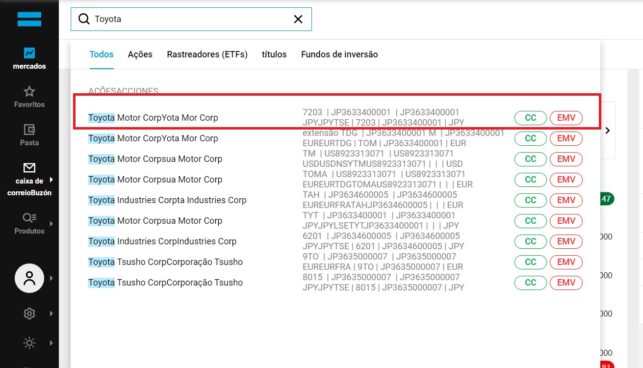Image resolution: width=643 pixels, height=368 pixels.
Task: Click EMV button for TAH row
Action: click(x=566, y=200)
